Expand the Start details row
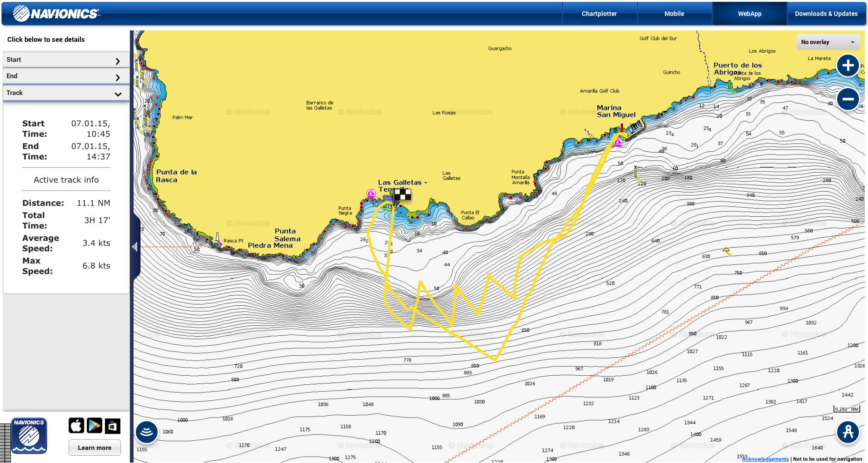This screenshot has width=868, height=463. (66, 60)
